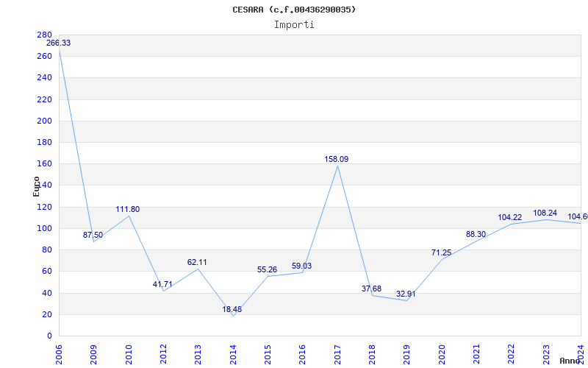588x368 pixels.
Task: Select the 87.50 value label
Action: tap(93, 236)
